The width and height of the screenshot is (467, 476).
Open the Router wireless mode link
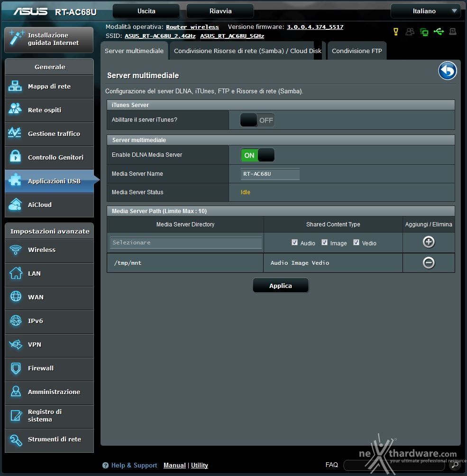[x=192, y=27]
